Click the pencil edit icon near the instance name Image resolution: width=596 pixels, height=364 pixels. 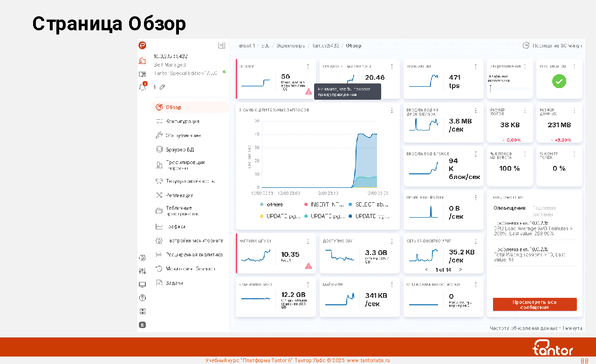163,87
